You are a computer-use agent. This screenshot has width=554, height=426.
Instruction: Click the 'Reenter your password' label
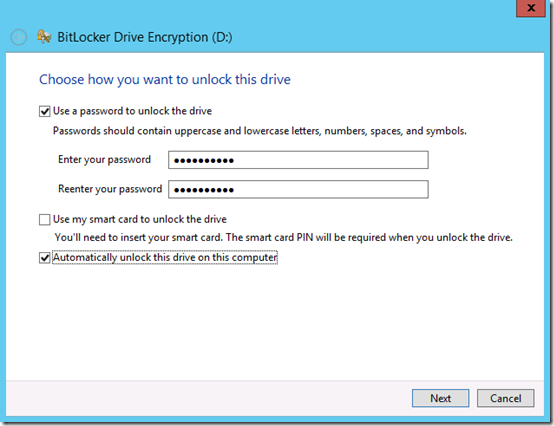110,189
